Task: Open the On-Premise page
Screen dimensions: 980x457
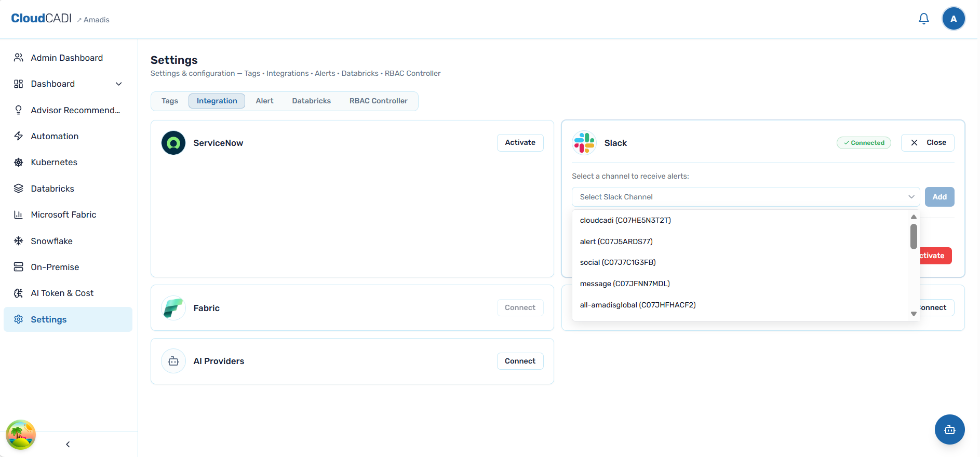Action: pyautogui.click(x=68, y=267)
